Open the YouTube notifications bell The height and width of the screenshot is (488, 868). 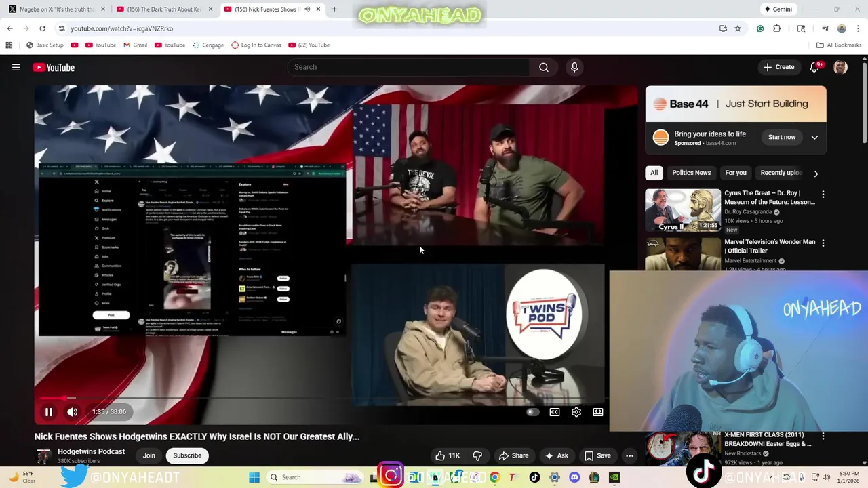pyautogui.click(x=815, y=67)
